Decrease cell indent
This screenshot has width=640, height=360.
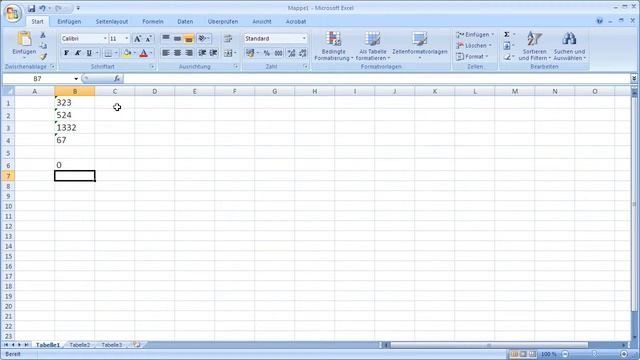click(202, 53)
